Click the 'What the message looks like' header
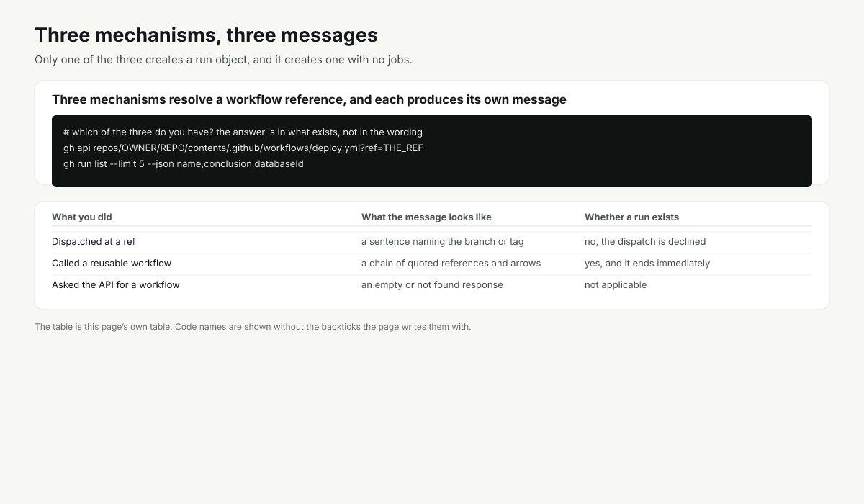 [426, 217]
